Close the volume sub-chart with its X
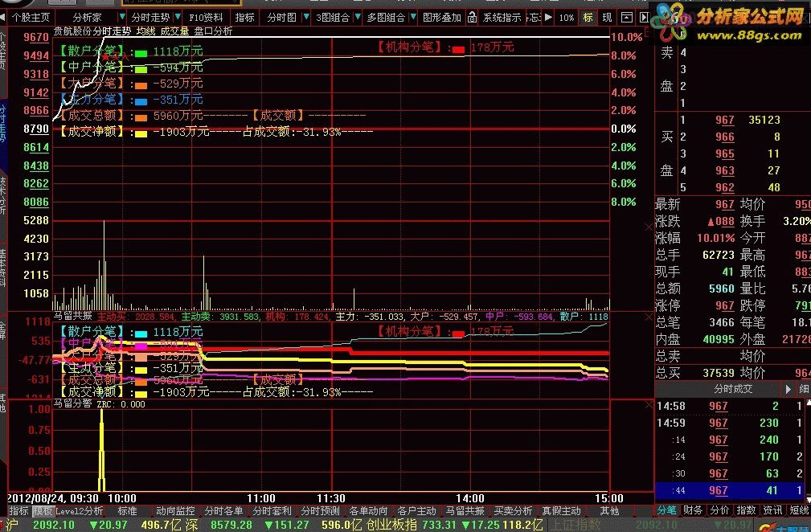The height and width of the screenshot is (532, 811). pos(649,227)
